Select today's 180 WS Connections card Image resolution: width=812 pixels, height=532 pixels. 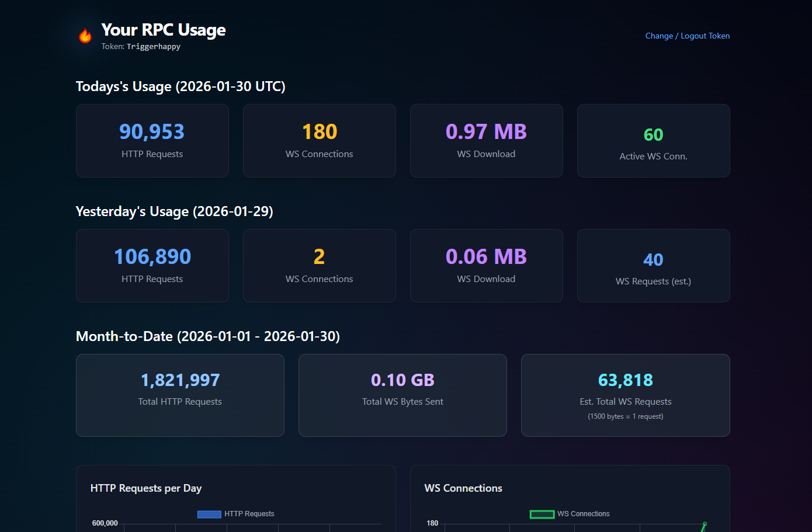coord(319,141)
